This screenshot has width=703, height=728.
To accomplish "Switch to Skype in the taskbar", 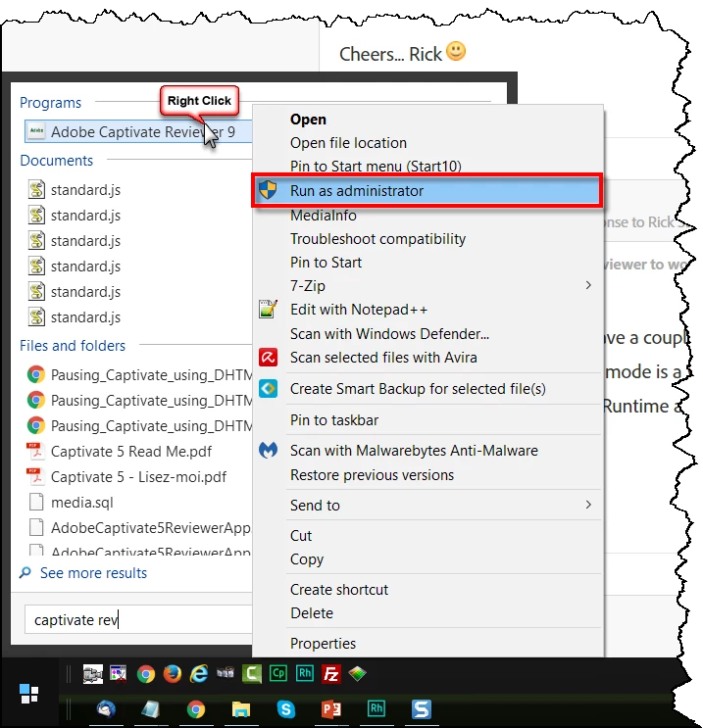I will coord(285,709).
